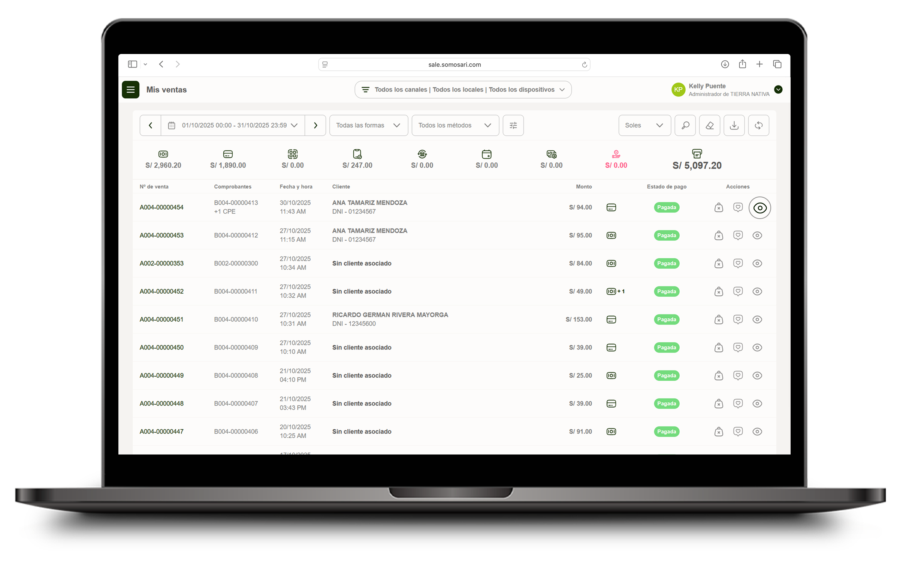
Task: Click bag-x icon for sale A004-00000451
Action: click(x=719, y=319)
